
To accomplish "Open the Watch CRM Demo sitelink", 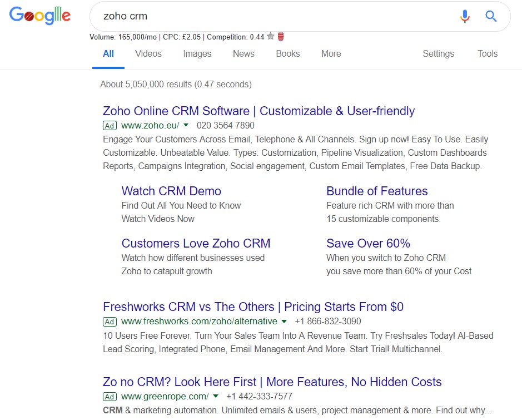I will 171,191.
